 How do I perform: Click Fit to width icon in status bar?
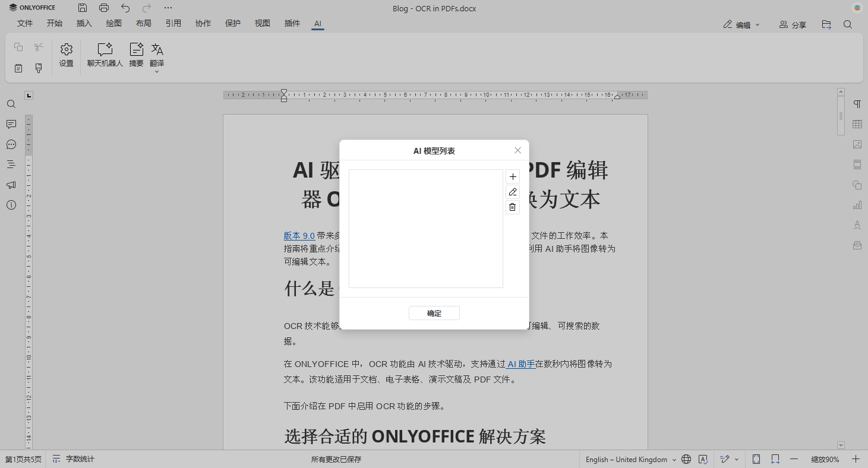coord(775,459)
